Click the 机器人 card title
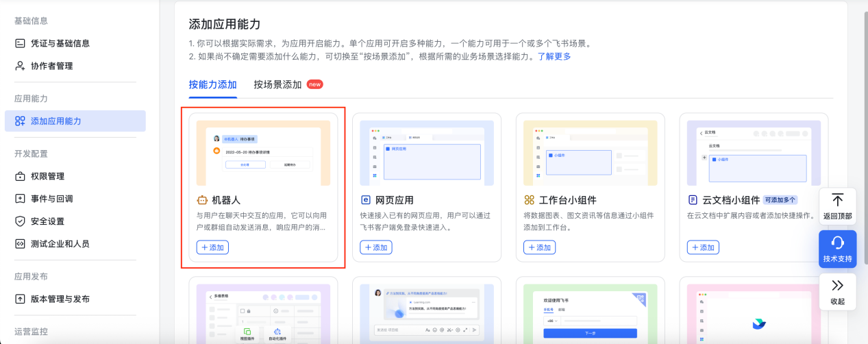This screenshot has width=868, height=344. 226,201
